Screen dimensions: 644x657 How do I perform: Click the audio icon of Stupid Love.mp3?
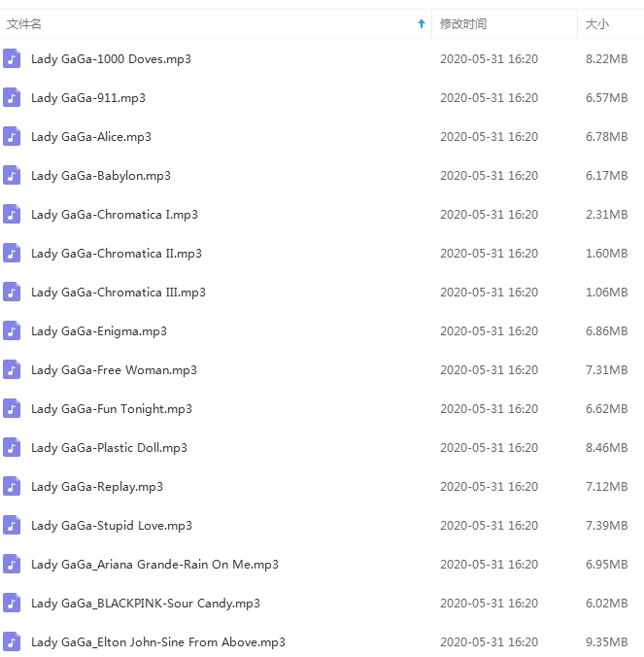12,526
